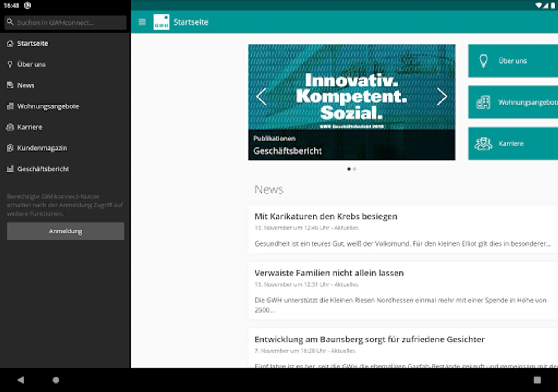
Task: Click the date line '7. November um 16:28 Uhr'
Action: point(290,351)
